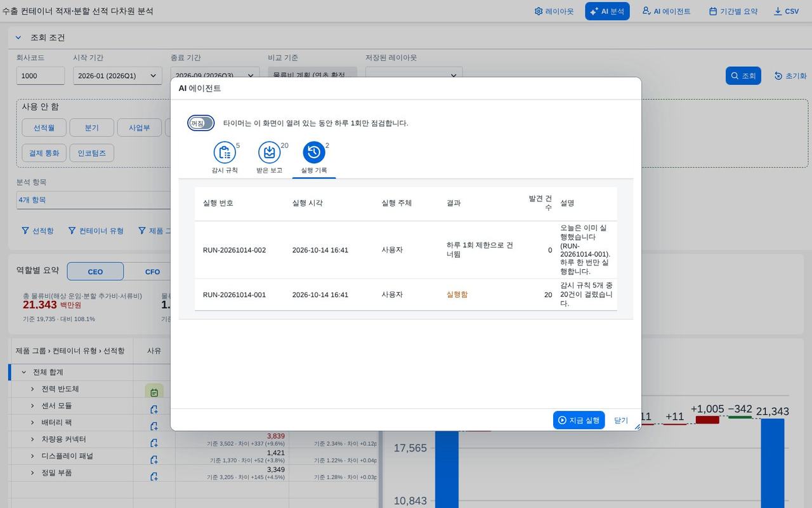The width and height of the screenshot is (812, 508).
Task: Switch to the 감시 규칙 tab
Action: pyautogui.click(x=225, y=157)
